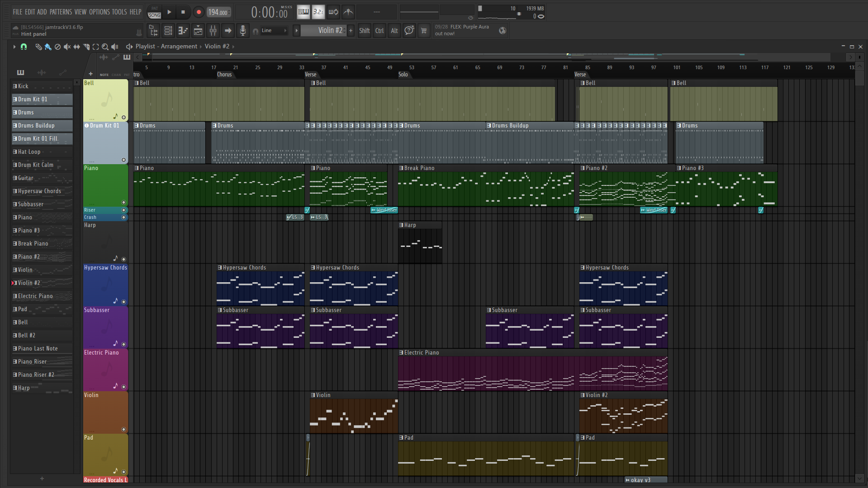Switch the PAT/SONG mode toggle

(x=155, y=12)
